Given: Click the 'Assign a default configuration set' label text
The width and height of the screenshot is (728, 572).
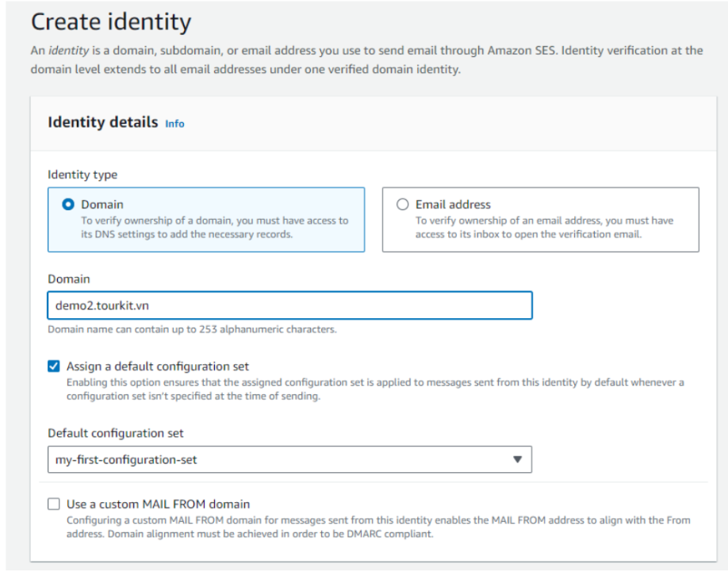Looking at the screenshot, I should pyautogui.click(x=158, y=367).
